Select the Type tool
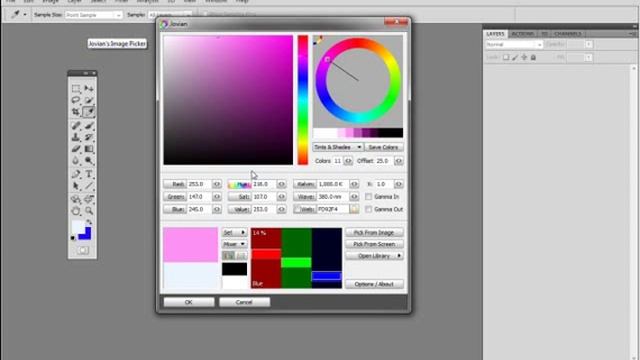 point(89,174)
